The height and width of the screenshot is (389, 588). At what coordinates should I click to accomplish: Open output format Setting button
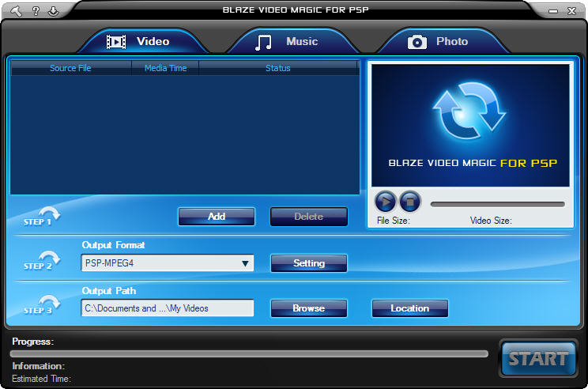(309, 263)
